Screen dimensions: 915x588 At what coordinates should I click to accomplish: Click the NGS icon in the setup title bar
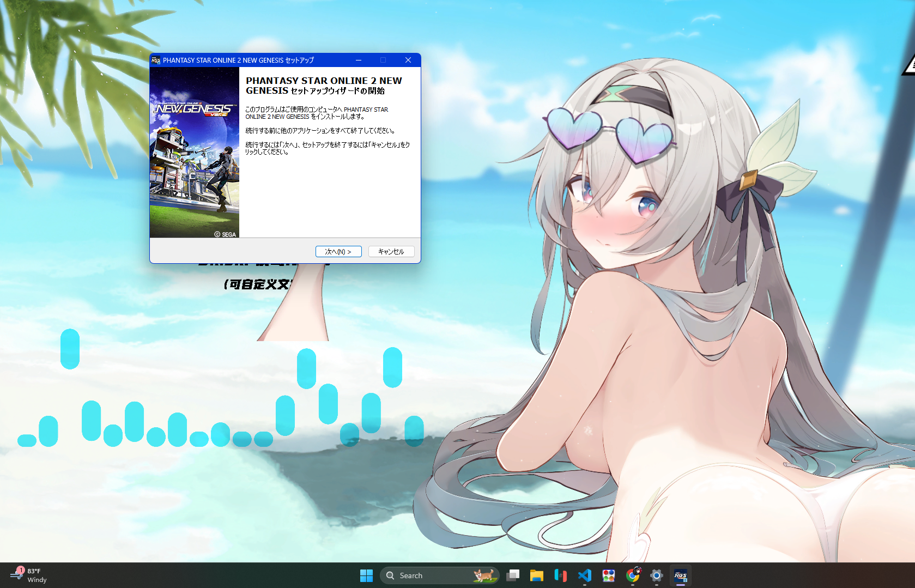click(156, 60)
